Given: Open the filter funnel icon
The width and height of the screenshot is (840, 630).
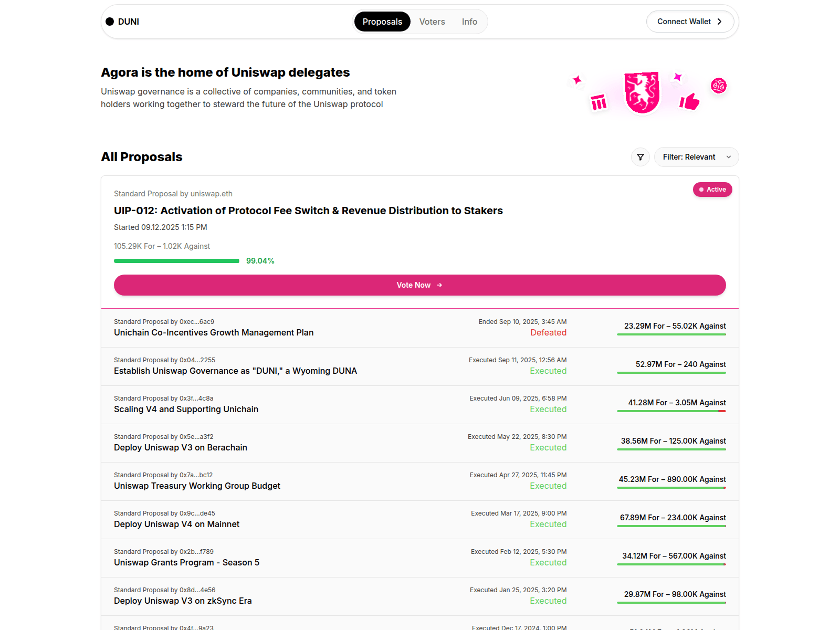Looking at the screenshot, I should (x=640, y=157).
